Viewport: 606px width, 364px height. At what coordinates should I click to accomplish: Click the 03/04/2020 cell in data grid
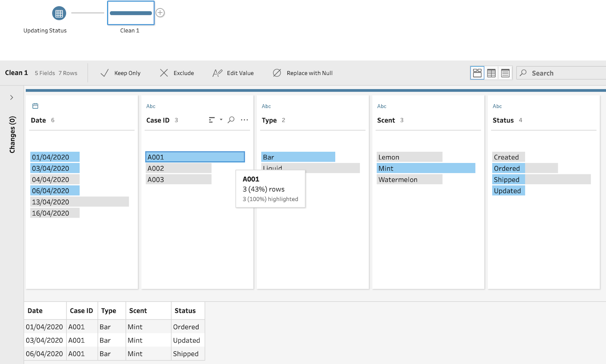(x=44, y=340)
